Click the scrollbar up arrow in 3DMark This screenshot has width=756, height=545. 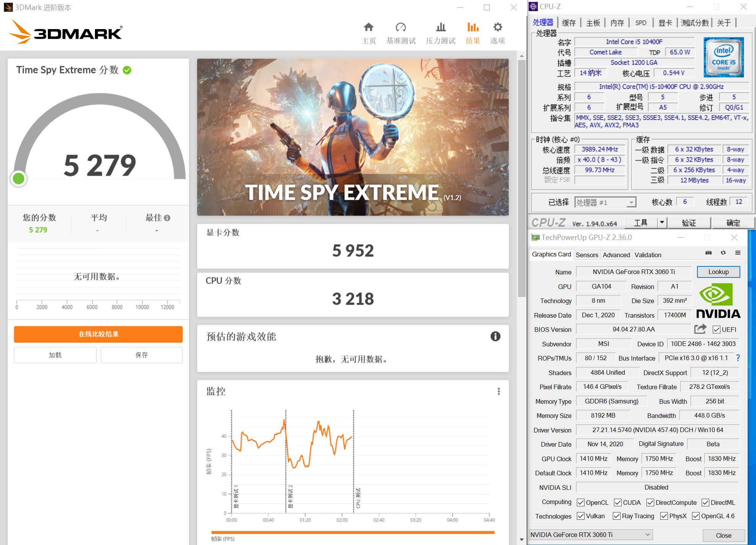[522, 56]
